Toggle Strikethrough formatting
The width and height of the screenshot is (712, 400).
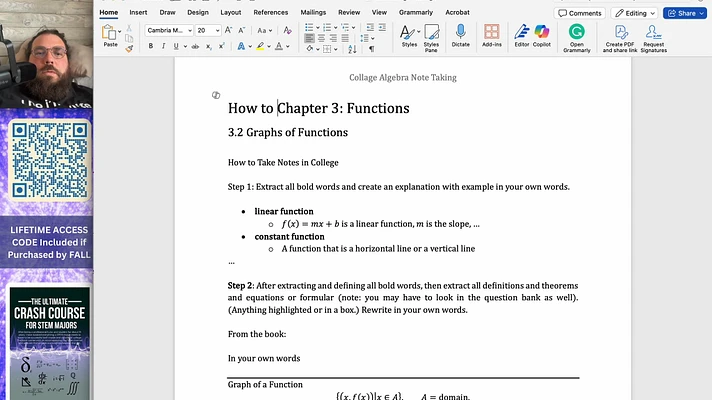point(195,46)
